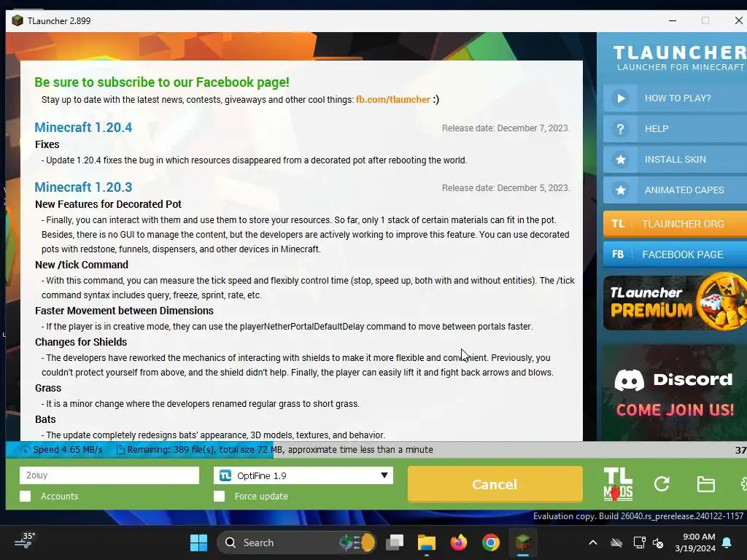Open TLAUNCHER.ORG sidebar button
This screenshot has height=560, width=747.
(x=675, y=224)
